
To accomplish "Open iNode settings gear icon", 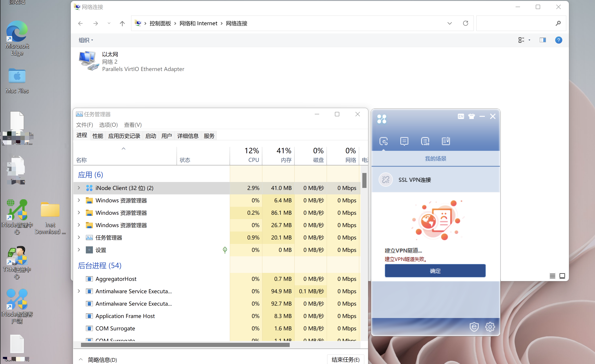I will pyautogui.click(x=490, y=327).
